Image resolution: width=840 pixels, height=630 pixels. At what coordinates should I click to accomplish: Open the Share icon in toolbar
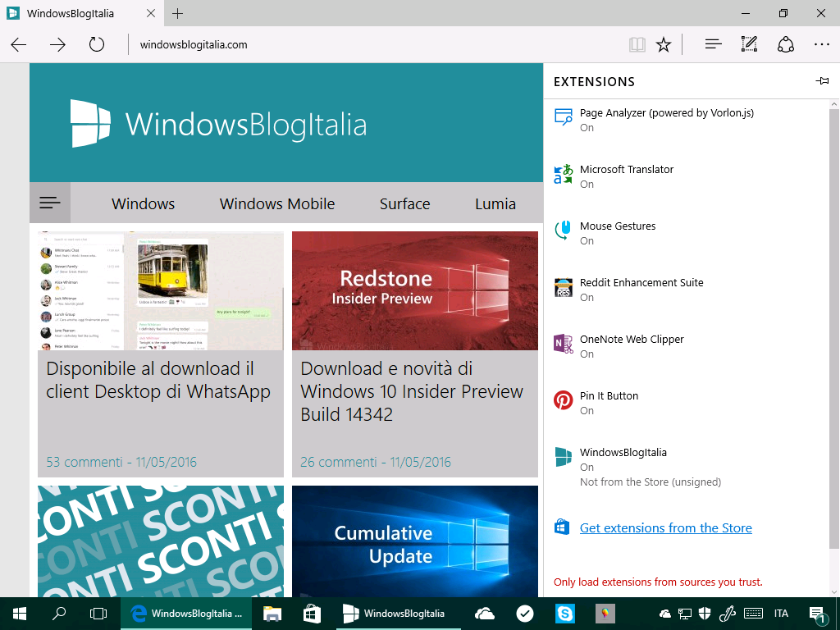pos(785,44)
